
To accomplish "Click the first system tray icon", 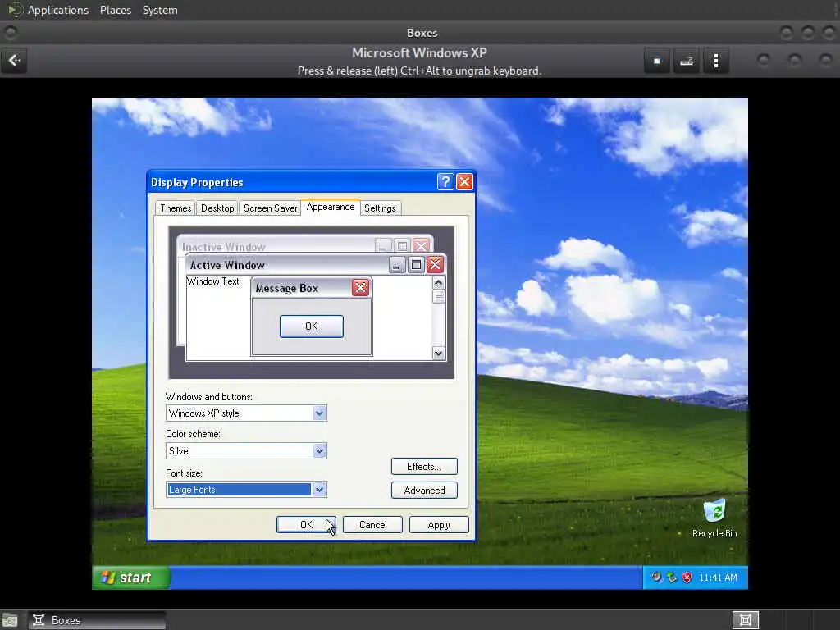I will coord(656,577).
